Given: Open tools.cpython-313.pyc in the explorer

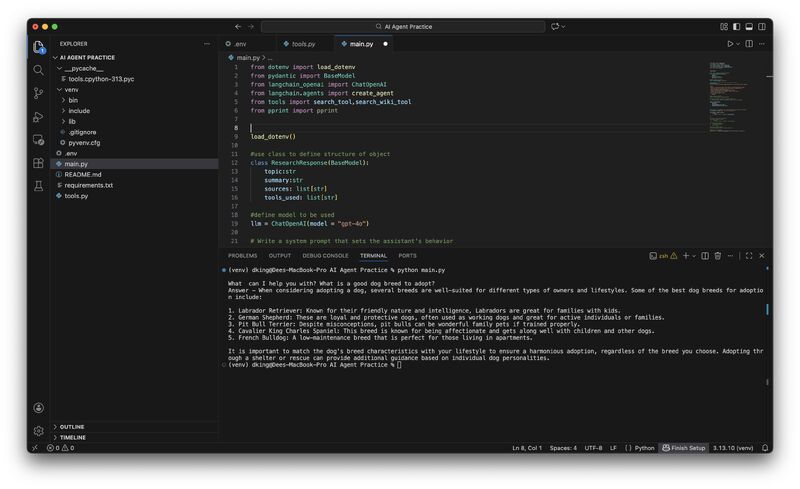Looking at the screenshot, I should click(x=101, y=79).
